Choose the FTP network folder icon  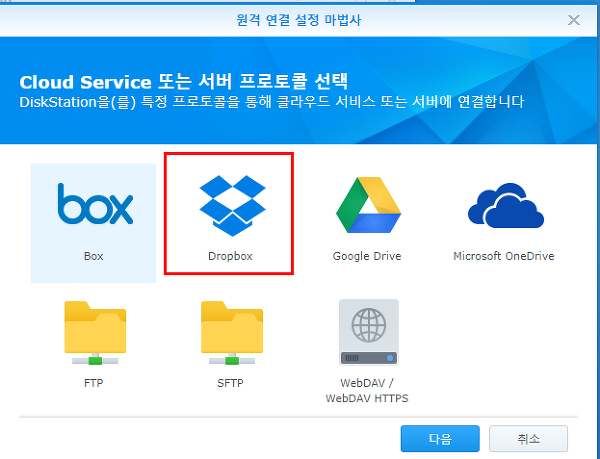click(95, 333)
